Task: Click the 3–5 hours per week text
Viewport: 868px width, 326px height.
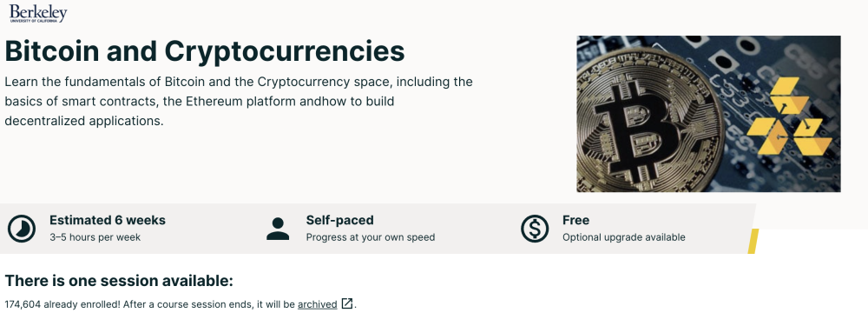Action: point(95,237)
